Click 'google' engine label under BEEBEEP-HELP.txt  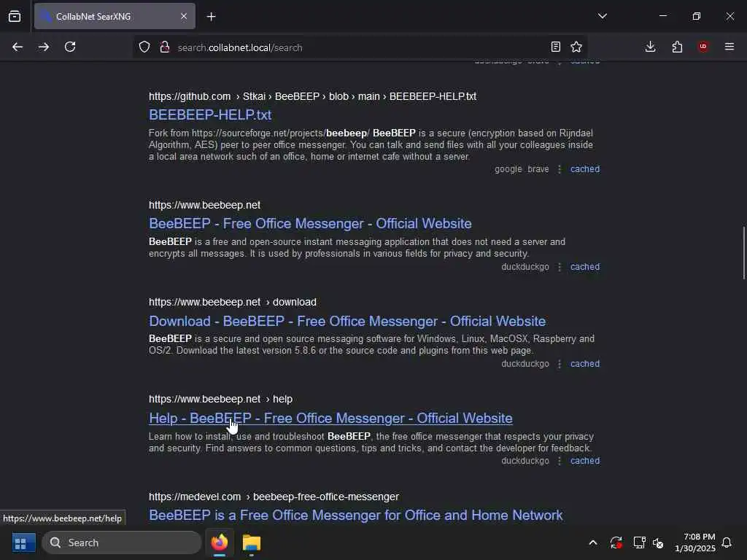508,169
